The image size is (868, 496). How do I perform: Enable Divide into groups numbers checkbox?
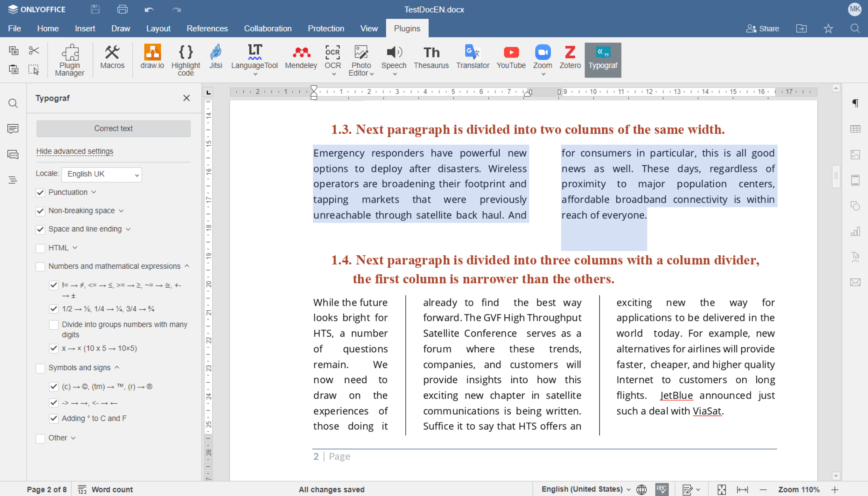(x=54, y=325)
